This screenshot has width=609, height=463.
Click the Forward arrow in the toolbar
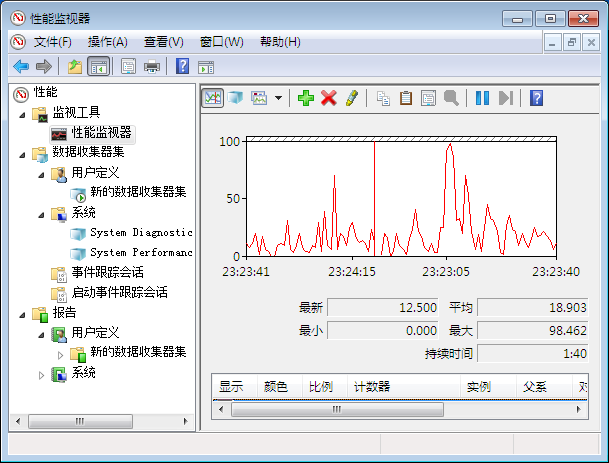coord(44,66)
